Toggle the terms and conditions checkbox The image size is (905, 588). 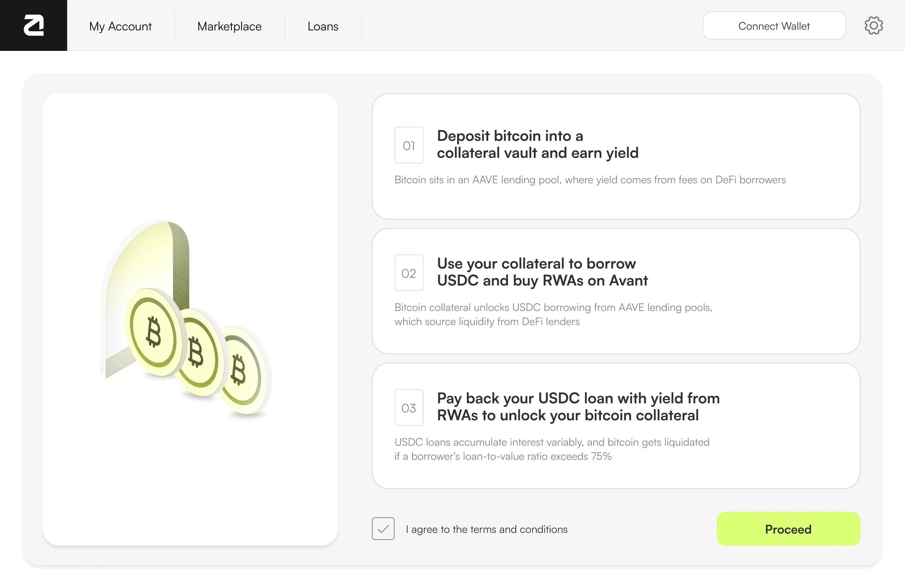[383, 529]
